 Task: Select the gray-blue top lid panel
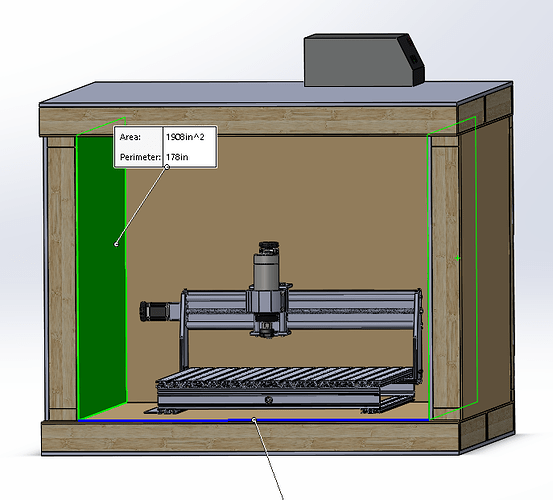[x=275, y=92]
